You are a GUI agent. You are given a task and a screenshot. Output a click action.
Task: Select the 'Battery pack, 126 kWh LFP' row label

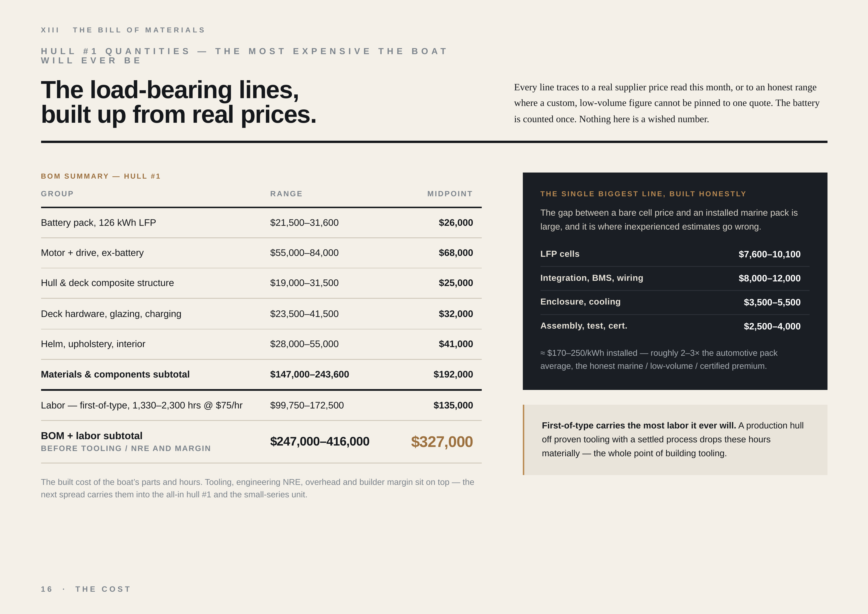click(98, 222)
